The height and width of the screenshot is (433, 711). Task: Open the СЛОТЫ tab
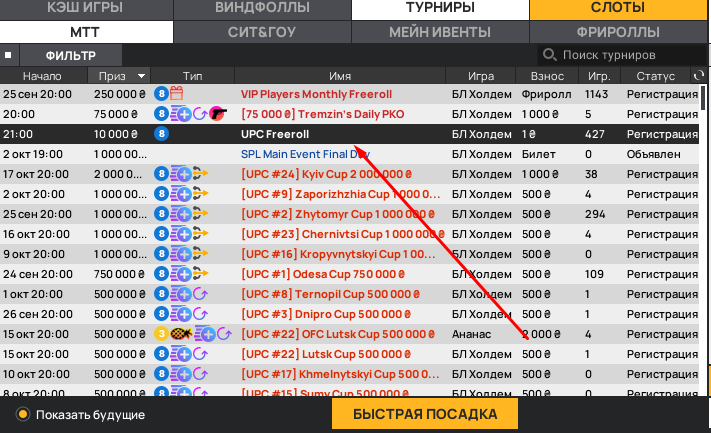click(x=618, y=8)
